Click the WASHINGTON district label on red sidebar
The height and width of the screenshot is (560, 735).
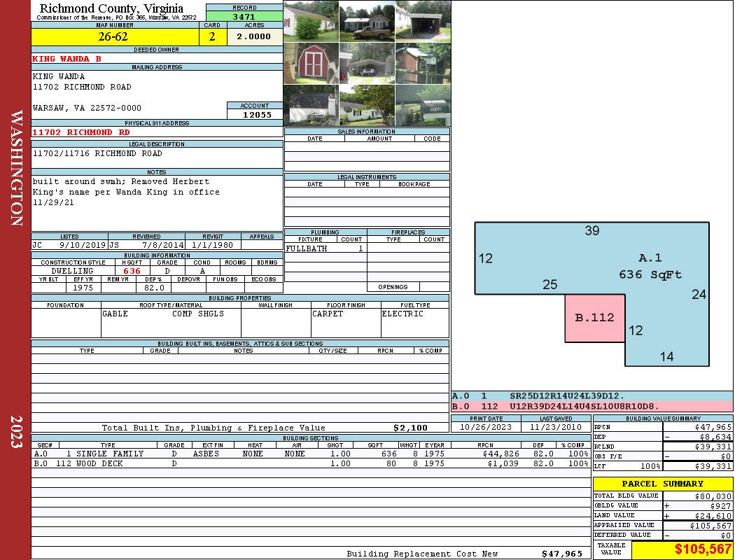pyautogui.click(x=16, y=168)
